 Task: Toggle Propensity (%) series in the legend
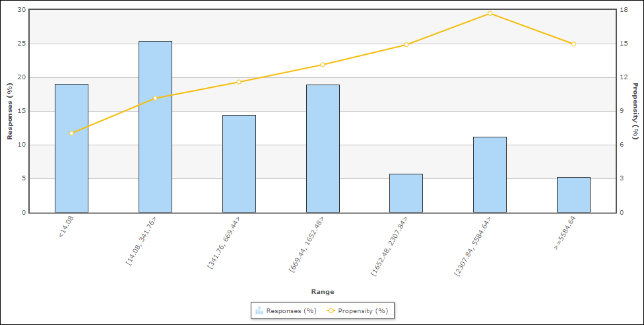tap(357, 310)
